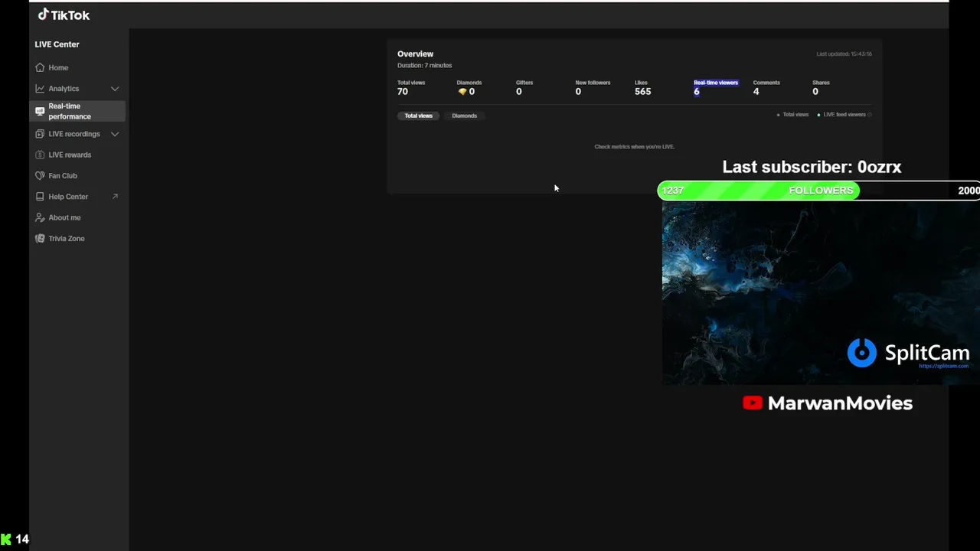This screenshot has width=980, height=551.
Task: Click 'Check metrics when you're LIVE' message
Action: pos(635,147)
